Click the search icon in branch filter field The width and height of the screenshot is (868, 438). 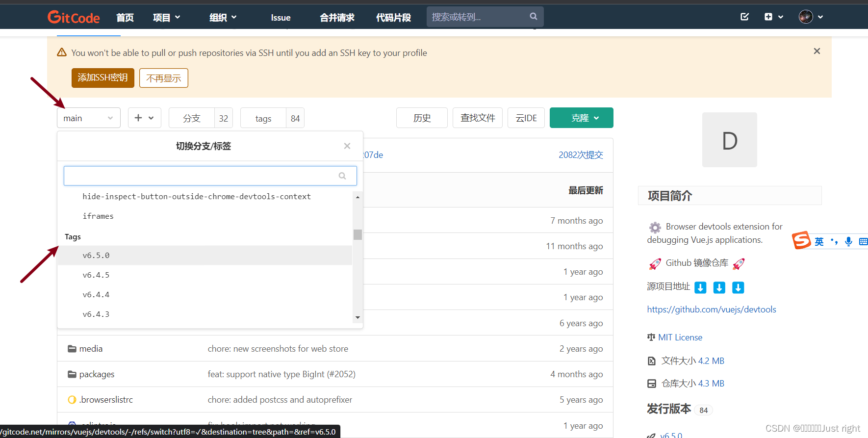click(x=342, y=176)
